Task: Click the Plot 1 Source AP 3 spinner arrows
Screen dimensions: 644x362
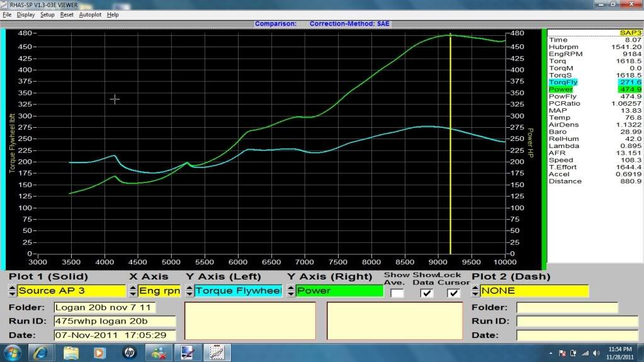Action: [x=13, y=291]
